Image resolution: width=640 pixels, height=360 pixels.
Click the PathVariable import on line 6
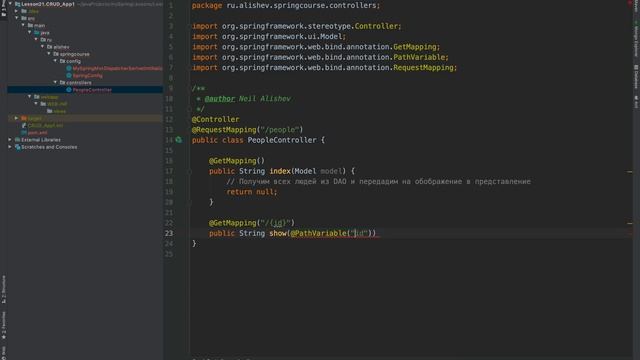[320, 57]
